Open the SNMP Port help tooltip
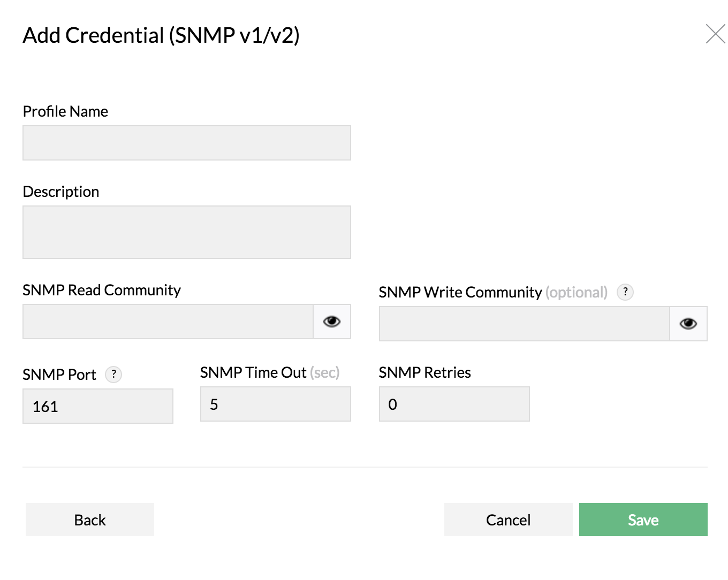 click(113, 375)
